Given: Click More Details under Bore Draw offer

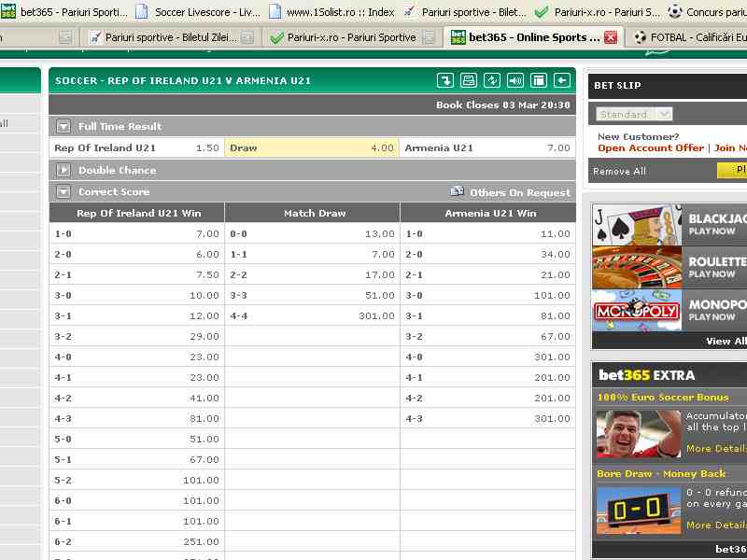Looking at the screenshot, I should pos(716,525).
